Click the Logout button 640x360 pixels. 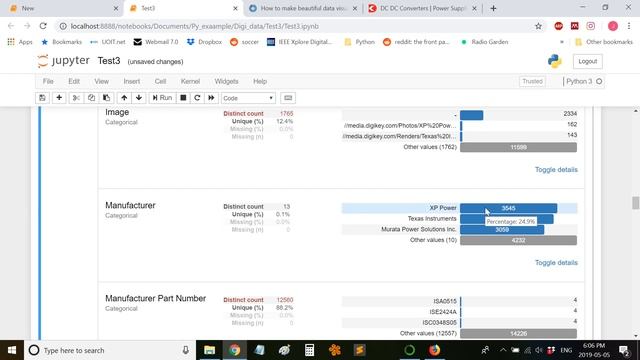tap(588, 61)
